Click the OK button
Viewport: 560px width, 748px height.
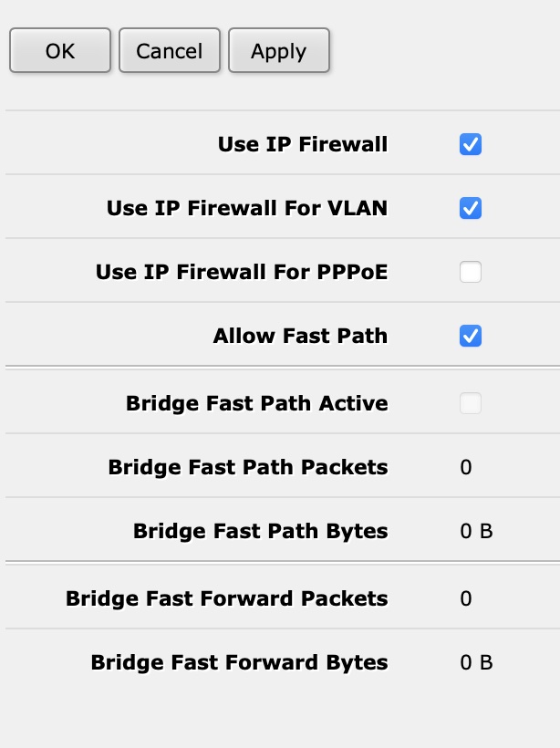(59, 51)
